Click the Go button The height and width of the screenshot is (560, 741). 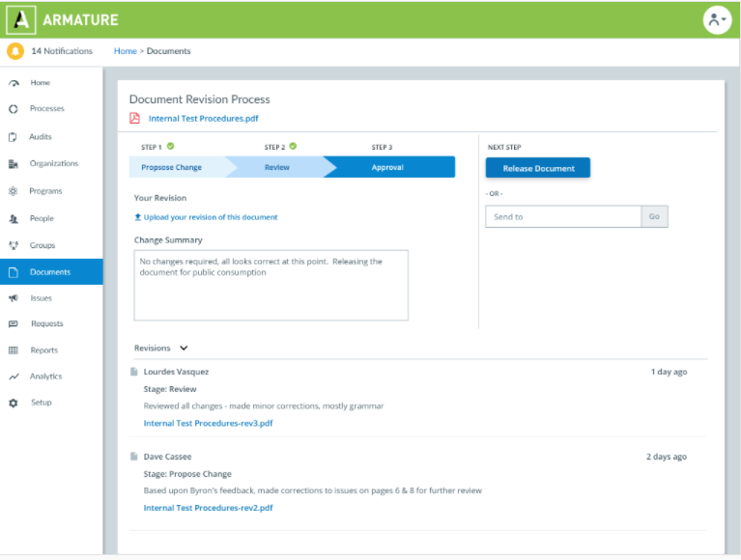tap(654, 216)
